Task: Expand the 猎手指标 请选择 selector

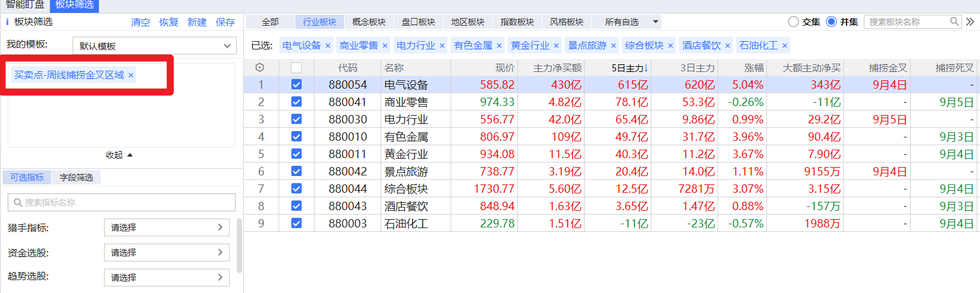Action: 166,227
